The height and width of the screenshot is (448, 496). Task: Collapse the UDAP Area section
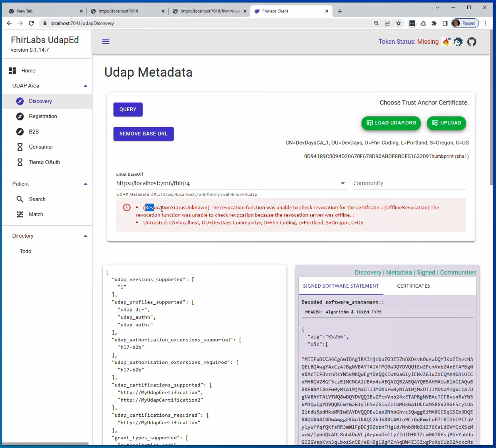(x=85, y=86)
